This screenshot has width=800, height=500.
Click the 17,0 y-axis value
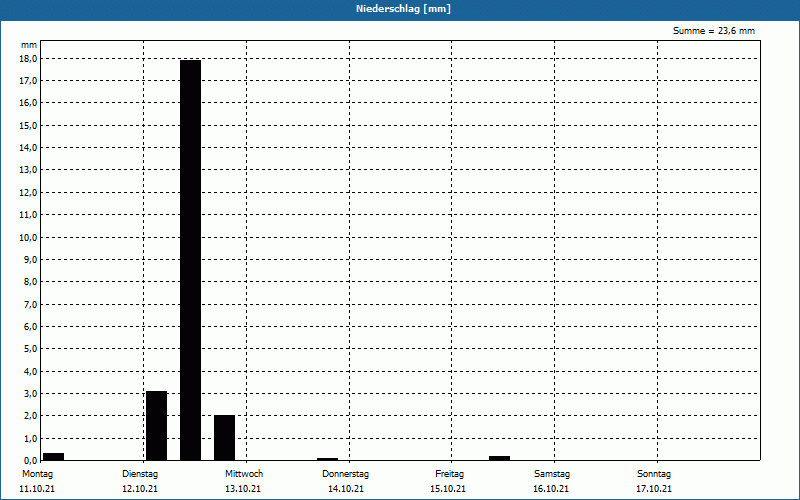click(x=29, y=81)
